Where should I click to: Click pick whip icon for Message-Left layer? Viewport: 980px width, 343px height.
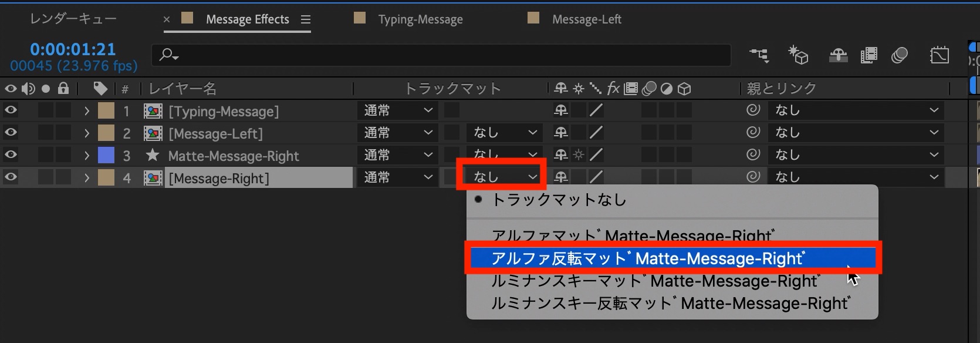(x=753, y=132)
